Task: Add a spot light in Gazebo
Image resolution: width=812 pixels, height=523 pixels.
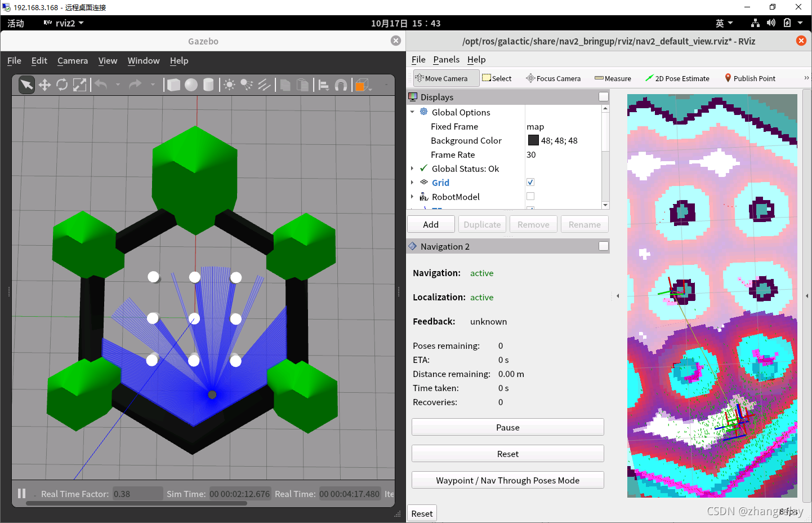Action: (x=247, y=85)
